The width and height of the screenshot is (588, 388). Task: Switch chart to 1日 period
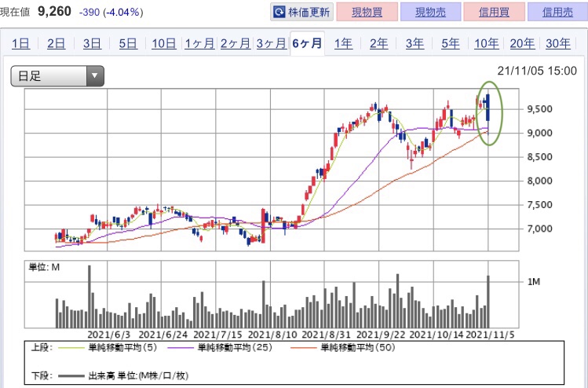(x=20, y=43)
